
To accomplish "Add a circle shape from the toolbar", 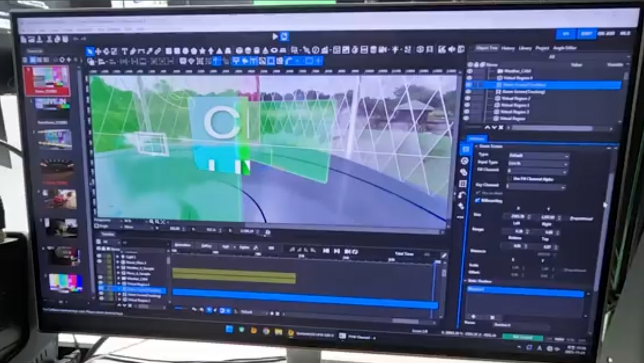I will pyautogui.click(x=185, y=51).
